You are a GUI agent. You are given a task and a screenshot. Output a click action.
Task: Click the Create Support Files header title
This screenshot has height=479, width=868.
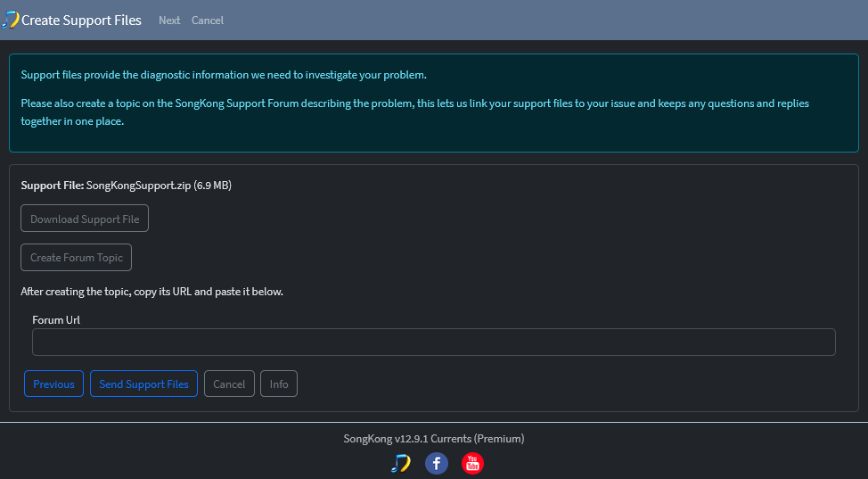pos(81,21)
